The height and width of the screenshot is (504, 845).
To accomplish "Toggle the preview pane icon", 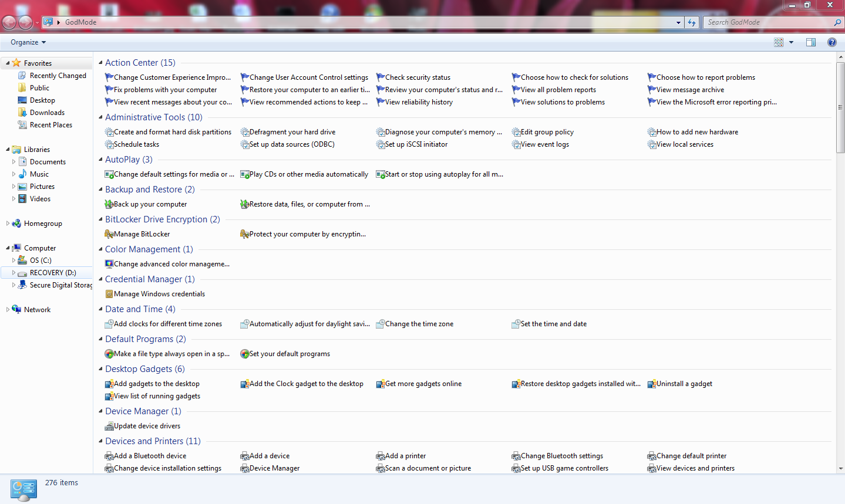I will tap(811, 42).
